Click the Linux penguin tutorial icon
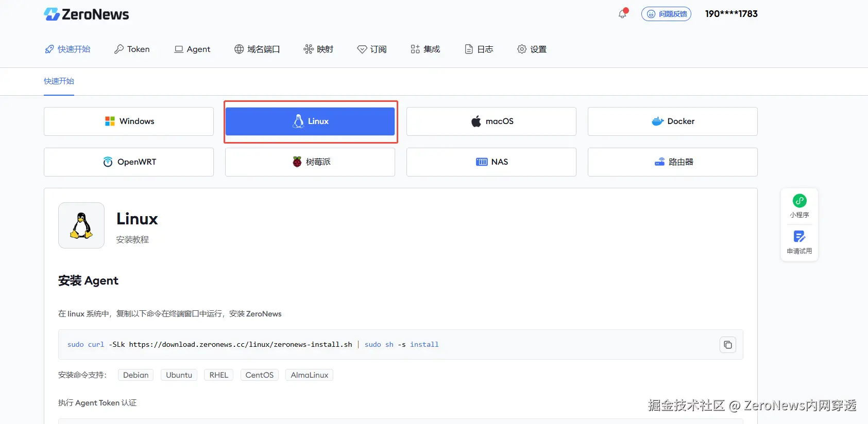 81,225
